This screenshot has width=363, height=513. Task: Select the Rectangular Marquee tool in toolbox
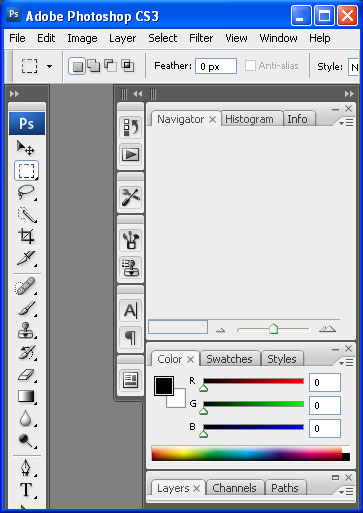[26, 170]
